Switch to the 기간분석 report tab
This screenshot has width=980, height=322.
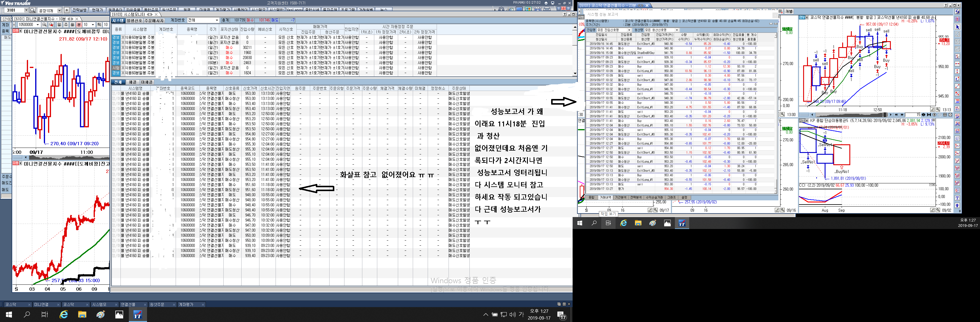(621, 197)
